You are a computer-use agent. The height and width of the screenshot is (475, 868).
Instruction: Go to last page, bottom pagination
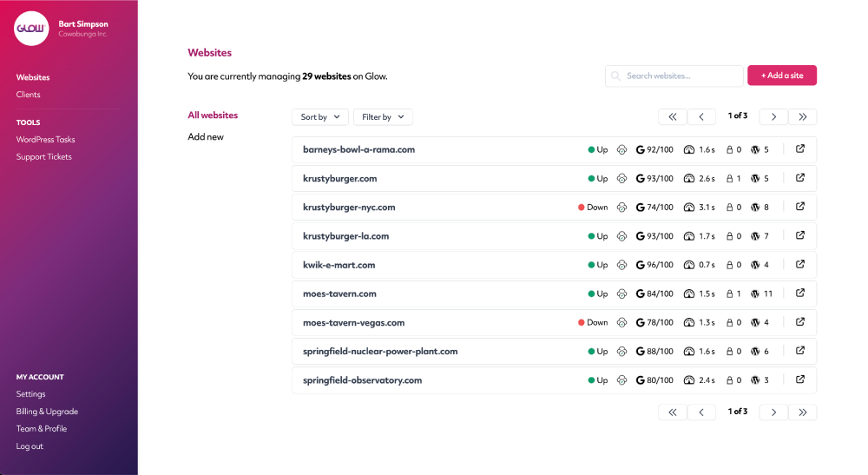click(x=803, y=412)
